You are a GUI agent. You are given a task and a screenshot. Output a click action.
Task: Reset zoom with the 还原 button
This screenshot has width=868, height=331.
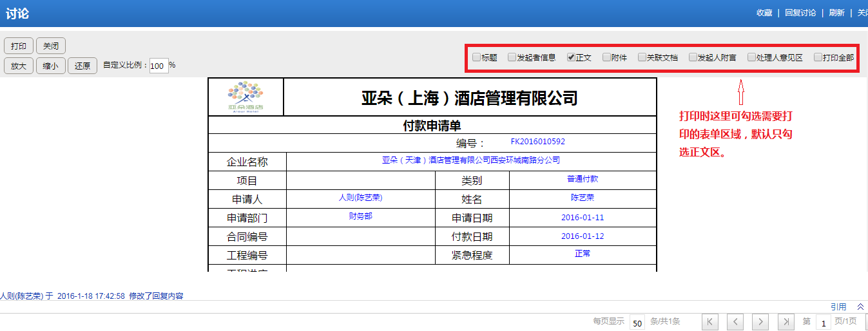82,66
